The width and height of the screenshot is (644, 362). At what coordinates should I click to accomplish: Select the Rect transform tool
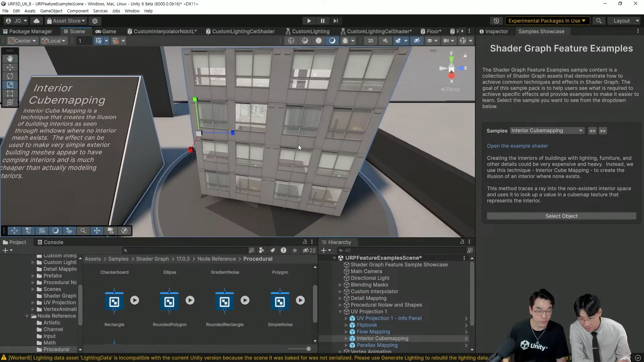pos(10,94)
